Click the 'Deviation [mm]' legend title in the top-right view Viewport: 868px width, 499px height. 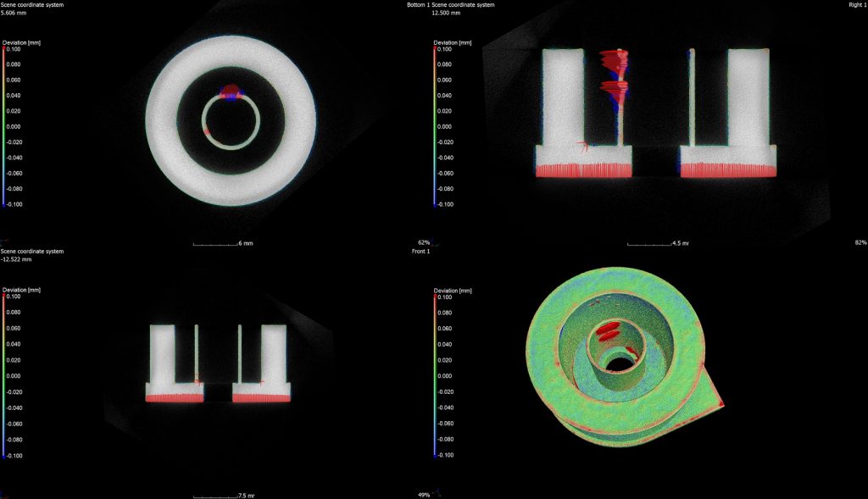[x=453, y=42]
